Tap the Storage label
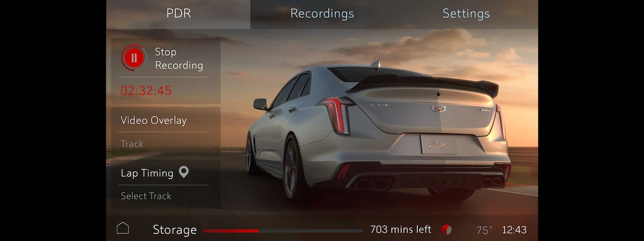 click(174, 230)
